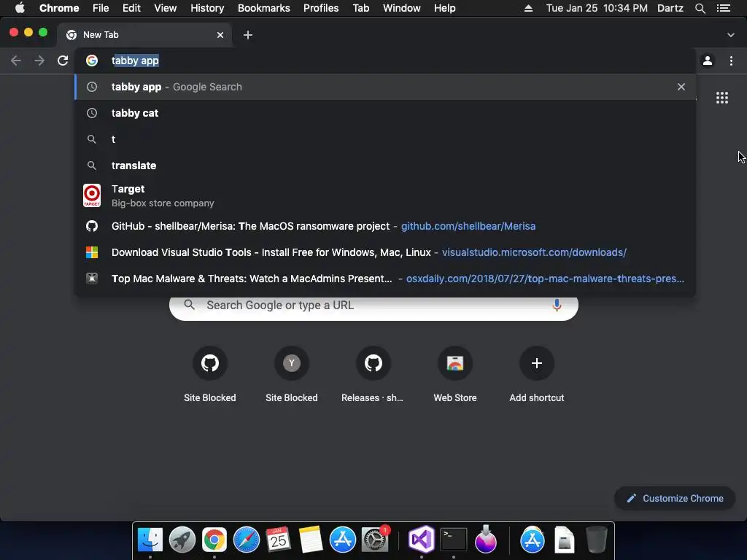Viewport: 747px width, 560px height.
Task: Open System Preferences from the Dock
Action: (x=375, y=540)
